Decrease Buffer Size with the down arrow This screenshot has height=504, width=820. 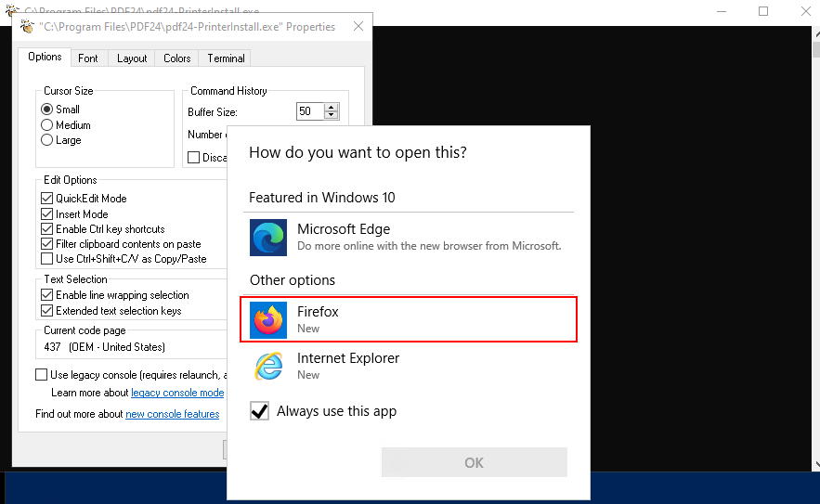332,116
